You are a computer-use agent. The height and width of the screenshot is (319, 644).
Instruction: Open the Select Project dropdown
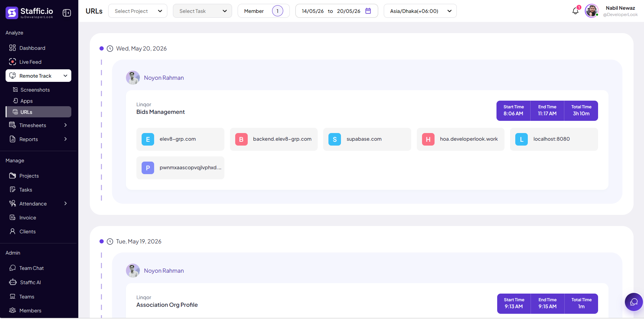pos(138,11)
